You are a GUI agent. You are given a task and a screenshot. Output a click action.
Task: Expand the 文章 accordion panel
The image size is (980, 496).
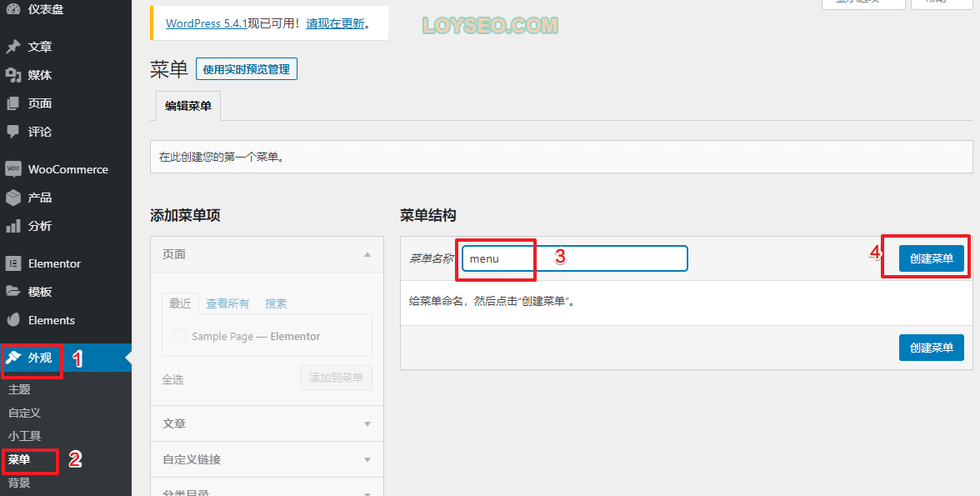(x=267, y=423)
